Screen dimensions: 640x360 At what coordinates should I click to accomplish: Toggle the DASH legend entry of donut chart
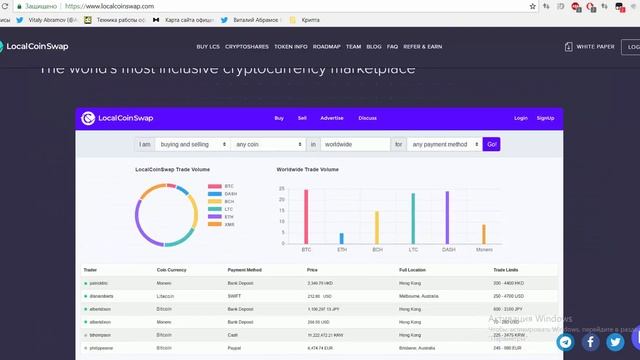222,194
